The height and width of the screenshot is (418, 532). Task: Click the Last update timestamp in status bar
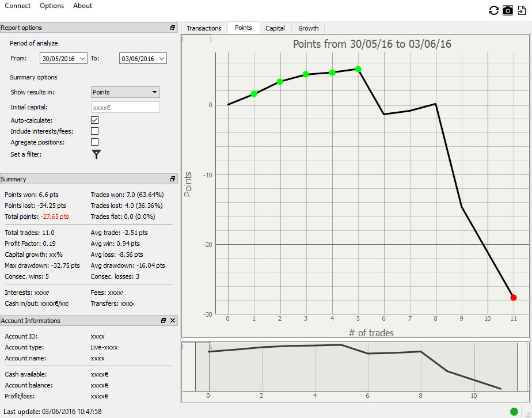point(52,412)
